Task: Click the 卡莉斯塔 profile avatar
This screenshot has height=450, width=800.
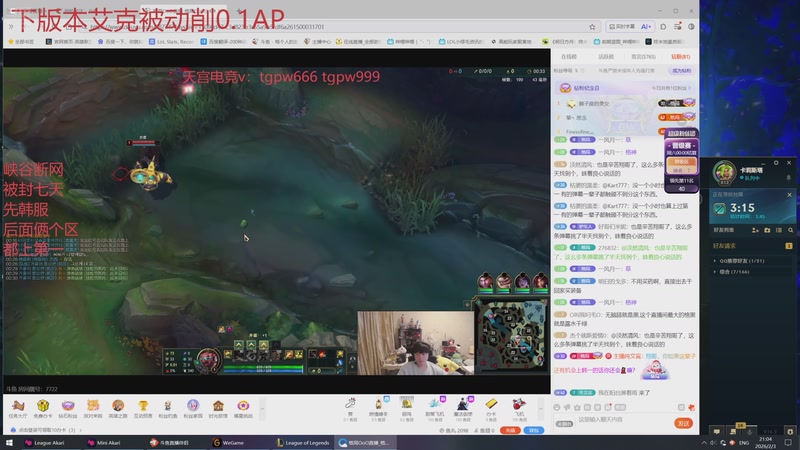Action: coord(724,172)
